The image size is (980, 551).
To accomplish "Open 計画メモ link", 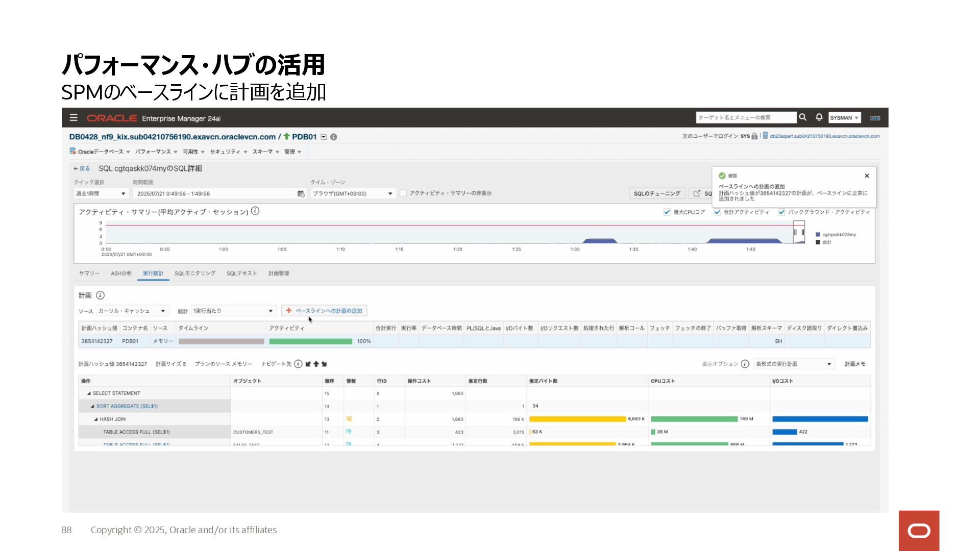I will point(855,364).
